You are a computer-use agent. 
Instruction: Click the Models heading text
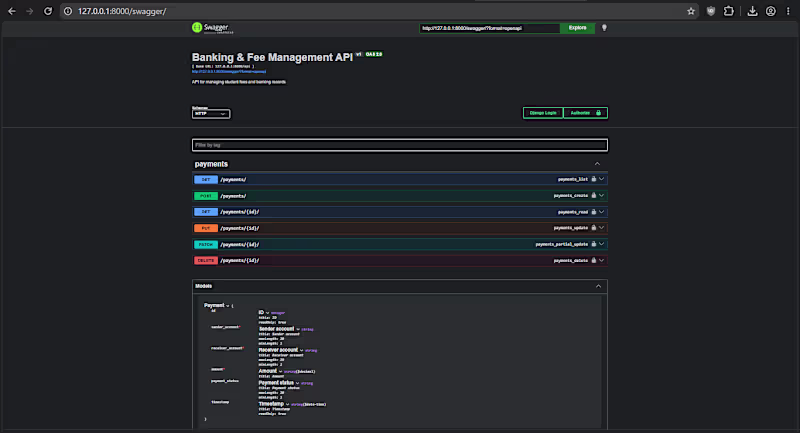coord(204,286)
